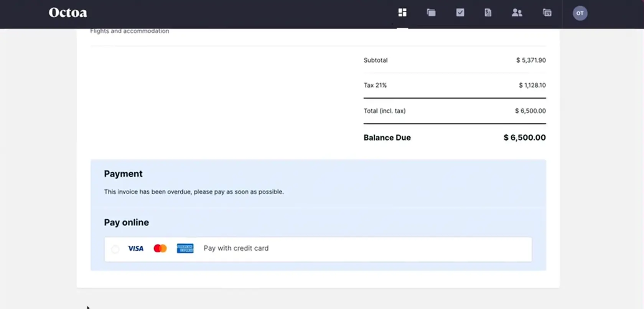Viewport: 644px width, 309px height.
Task: Click the Tax 21% label
Action: 375,85
